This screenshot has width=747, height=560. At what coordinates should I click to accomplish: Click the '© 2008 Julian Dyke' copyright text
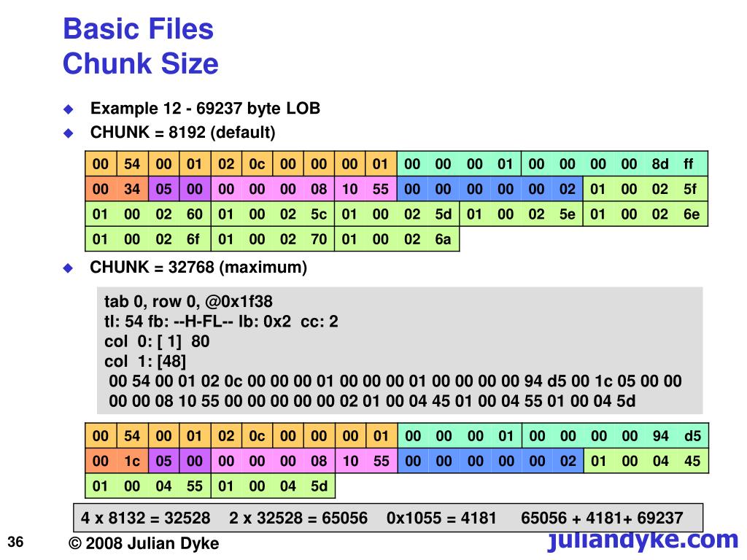144,543
